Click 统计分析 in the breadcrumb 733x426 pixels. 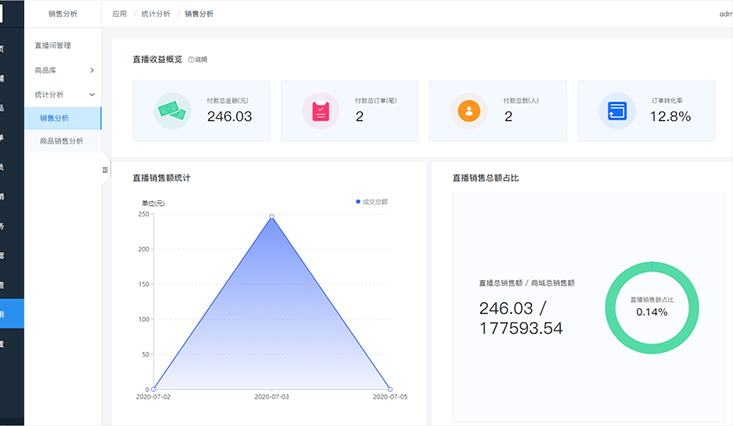(x=155, y=14)
